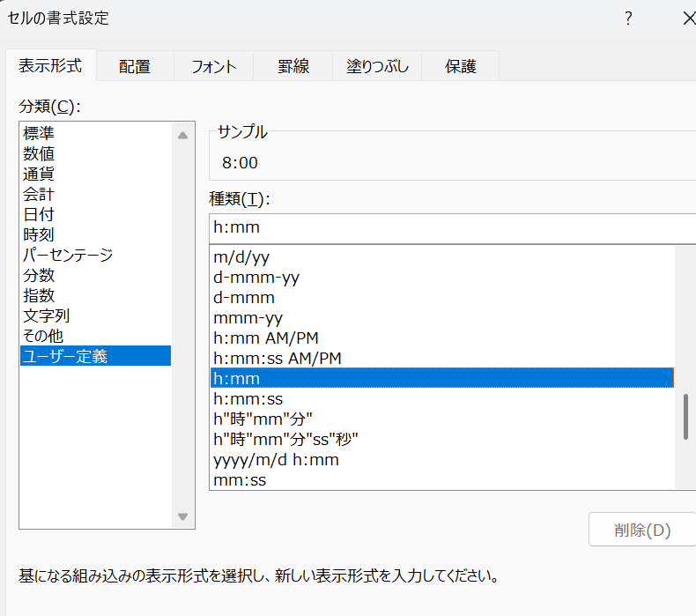This screenshot has height=616, width=696.
Task: Click the 削除(D) button
Action: tap(642, 530)
